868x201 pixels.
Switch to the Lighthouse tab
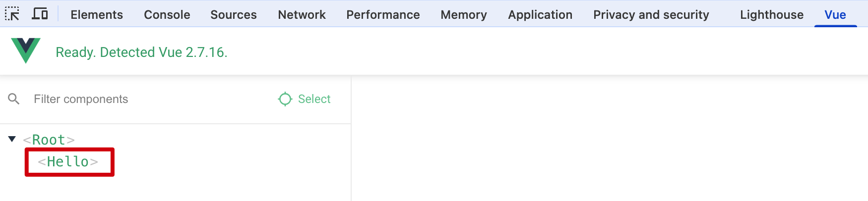click(x=771, y=15)
